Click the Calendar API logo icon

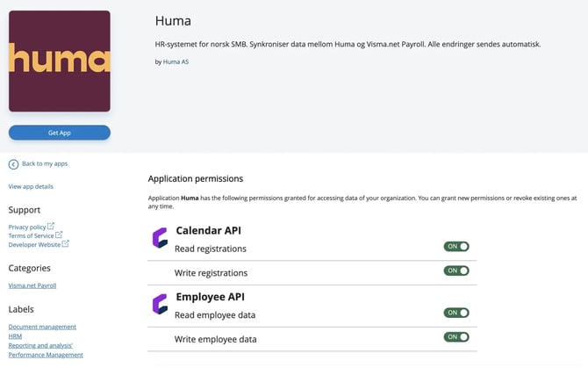coord(160,238)
